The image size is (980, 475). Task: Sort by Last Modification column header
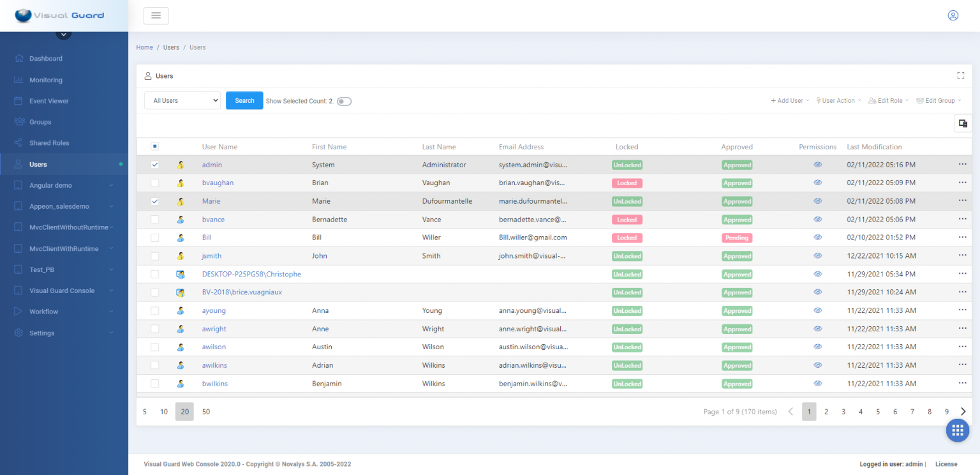[874, 147]
